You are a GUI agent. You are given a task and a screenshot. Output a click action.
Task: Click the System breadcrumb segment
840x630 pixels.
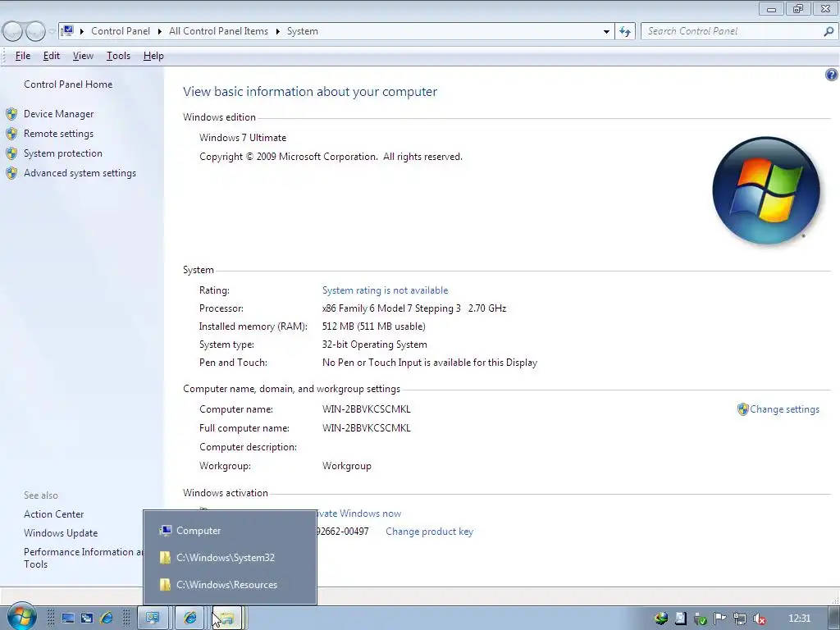(x=303, y=31)
